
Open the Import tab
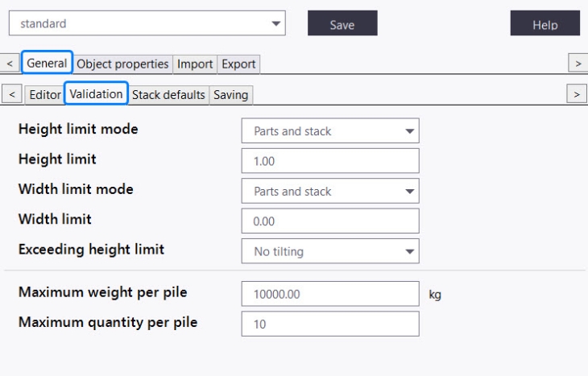click(x=195, y=64)
